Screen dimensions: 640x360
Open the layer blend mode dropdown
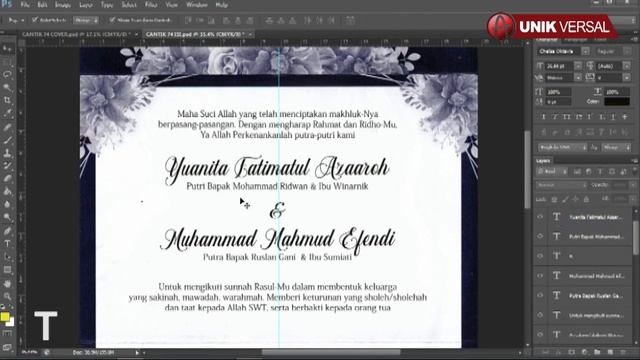pos(561,185)
